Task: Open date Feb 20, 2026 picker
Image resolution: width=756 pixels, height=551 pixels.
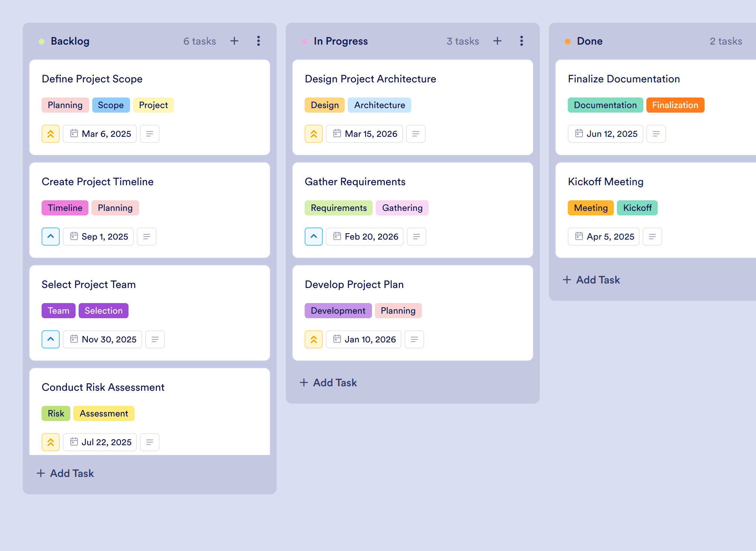Action: coord(365,237)
